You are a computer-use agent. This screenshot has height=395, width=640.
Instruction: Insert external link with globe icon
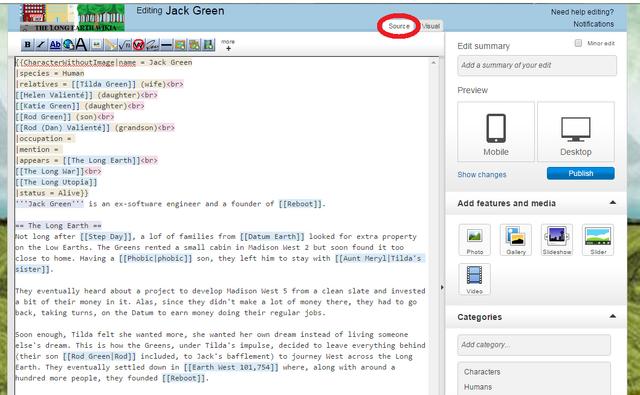click(69, 44)
